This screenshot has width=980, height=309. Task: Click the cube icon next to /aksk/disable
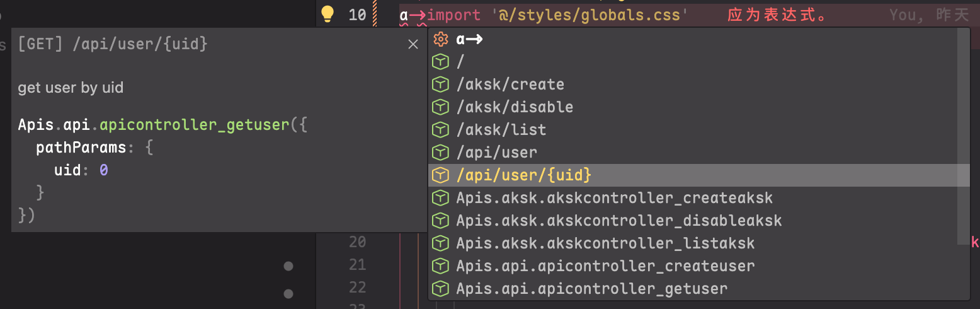441,107
